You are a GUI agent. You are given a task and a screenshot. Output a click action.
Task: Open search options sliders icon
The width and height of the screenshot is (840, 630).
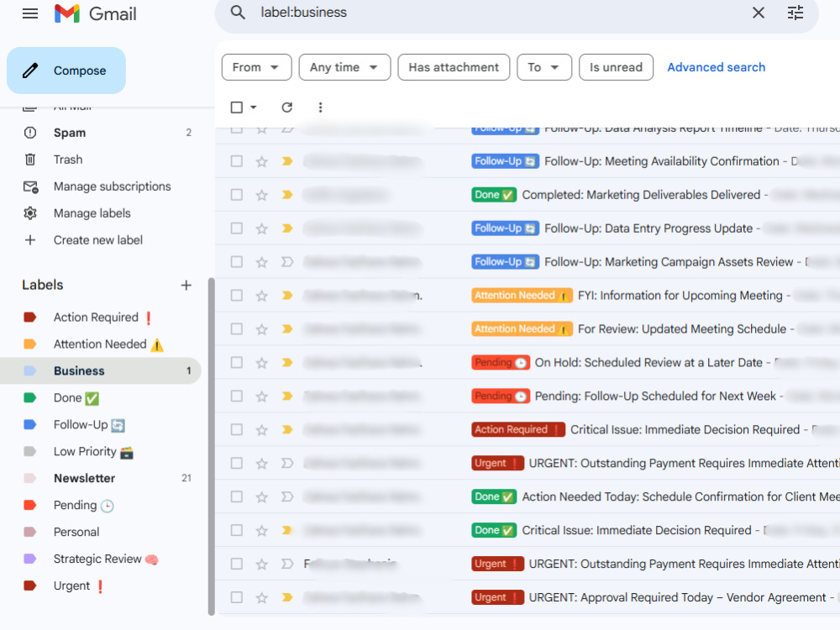795,13
